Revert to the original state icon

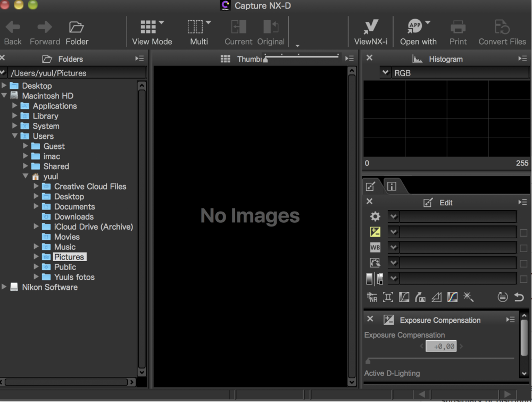[503, 297]
